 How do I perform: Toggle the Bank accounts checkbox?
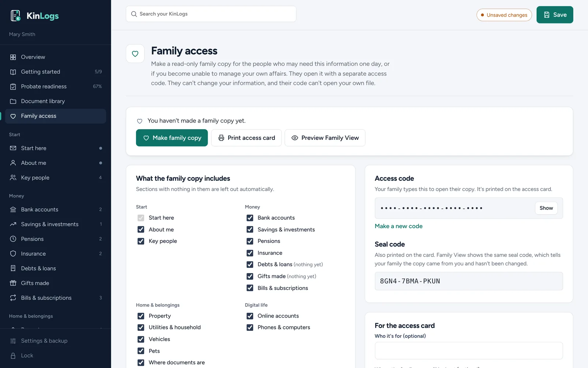[x=250, y=218]
